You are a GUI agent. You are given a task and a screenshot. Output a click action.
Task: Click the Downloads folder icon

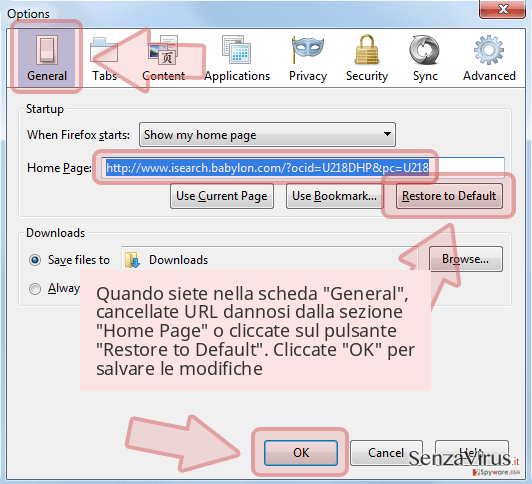[x=132, y=260]
